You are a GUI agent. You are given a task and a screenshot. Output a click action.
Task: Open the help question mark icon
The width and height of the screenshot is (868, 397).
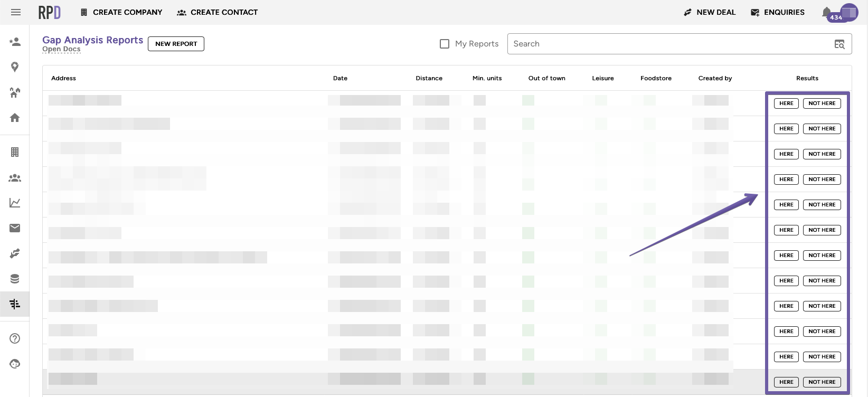coord(15,338)
